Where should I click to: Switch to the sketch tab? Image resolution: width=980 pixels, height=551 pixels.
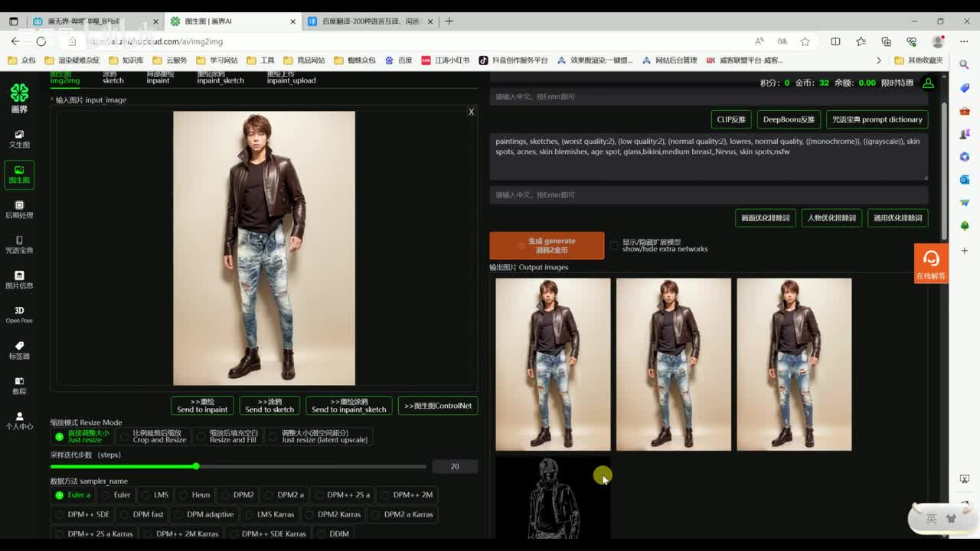point(113,77)
